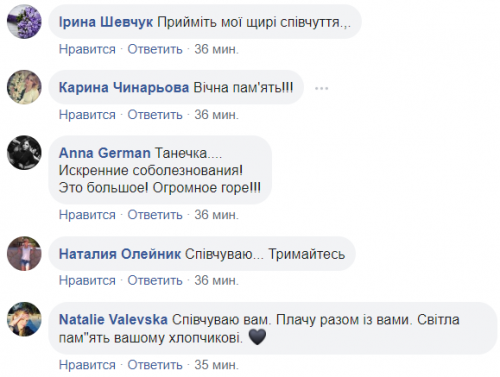Open Карина Чинарьова's name link
Image resolution: width=500 pixels, height=377 pixels.
(x=124, y=87)
